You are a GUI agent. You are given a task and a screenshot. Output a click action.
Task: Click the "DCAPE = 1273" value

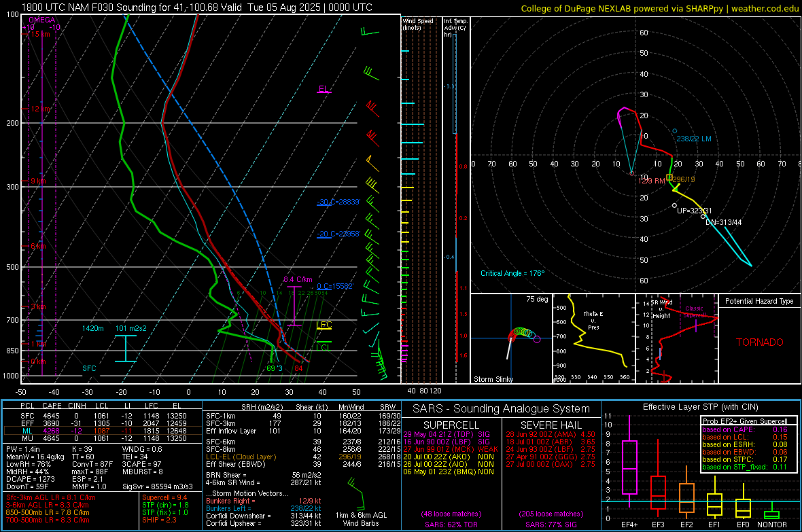[x=30, y=479]
